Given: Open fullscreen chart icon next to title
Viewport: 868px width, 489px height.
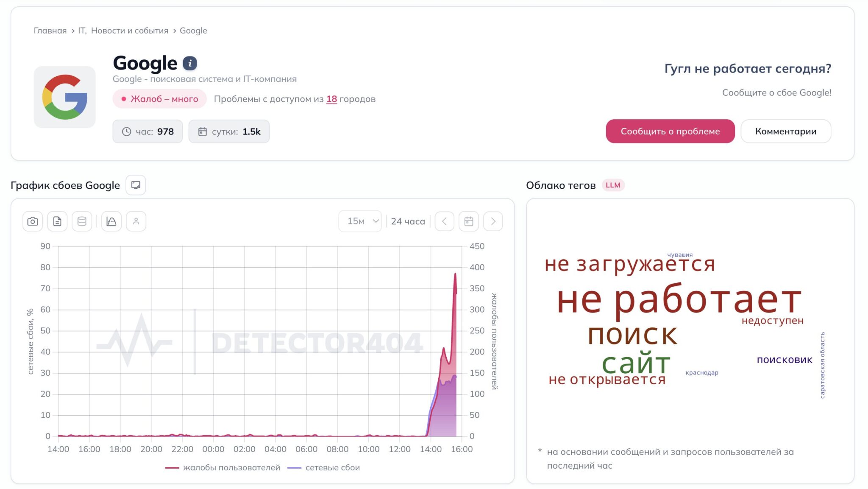Looking at the screenshot, I should pos(136,185).
